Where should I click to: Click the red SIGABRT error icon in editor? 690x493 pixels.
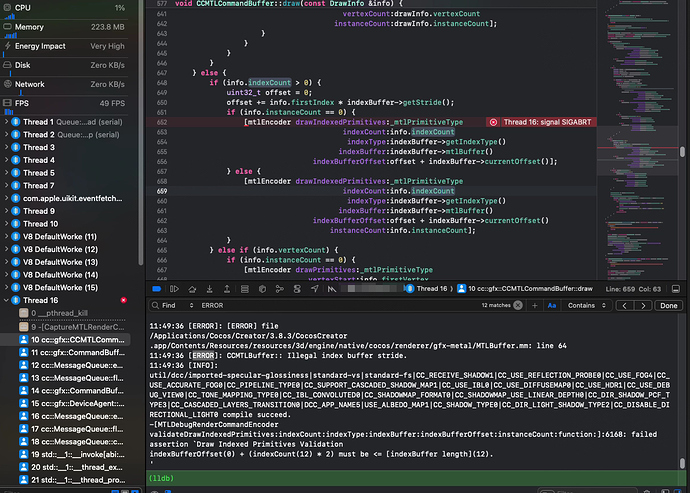pyautogui.click(x=494, y=121)
